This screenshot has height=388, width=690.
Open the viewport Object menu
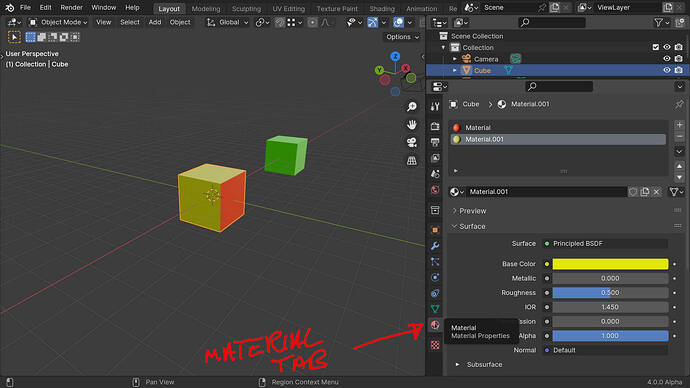(x=180, y=22)
